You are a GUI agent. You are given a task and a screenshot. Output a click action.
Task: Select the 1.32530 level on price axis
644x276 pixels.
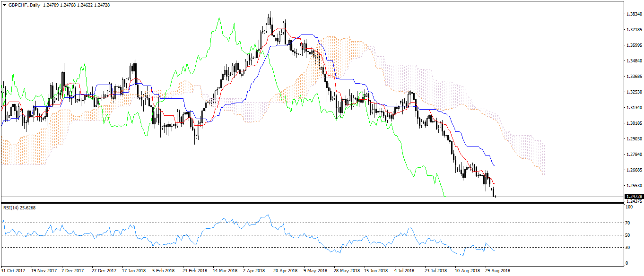633,92
